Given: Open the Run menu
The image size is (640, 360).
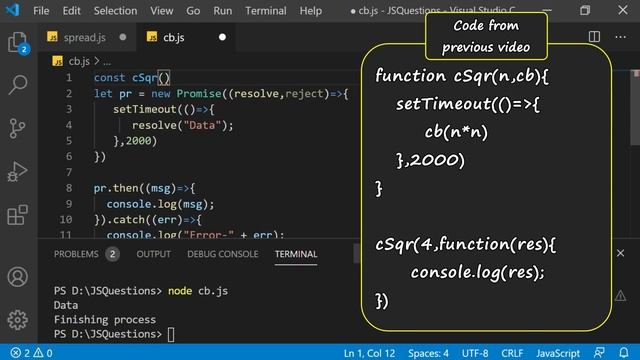Looking at the screenshot, I should tap(222, 11).
